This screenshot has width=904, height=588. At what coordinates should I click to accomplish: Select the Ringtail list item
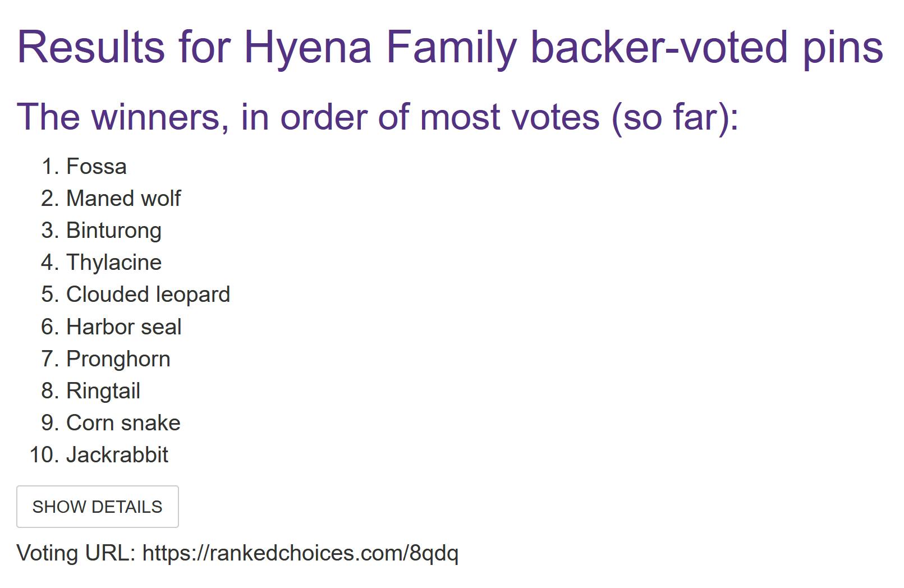(x=103, y=391)
